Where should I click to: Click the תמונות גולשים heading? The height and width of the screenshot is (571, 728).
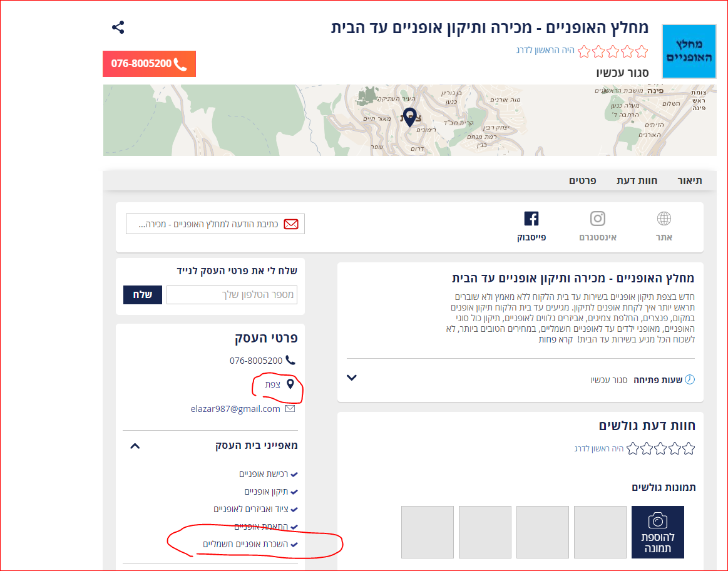(x=664, y=488)
